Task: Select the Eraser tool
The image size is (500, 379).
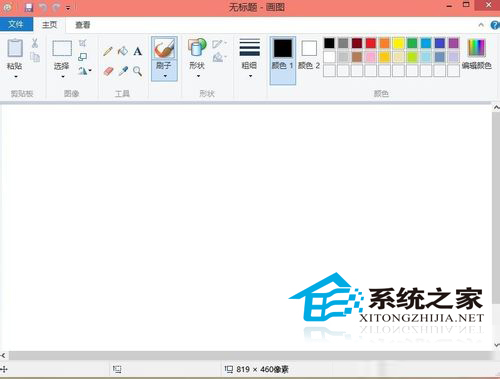Action: coord(108,71)
